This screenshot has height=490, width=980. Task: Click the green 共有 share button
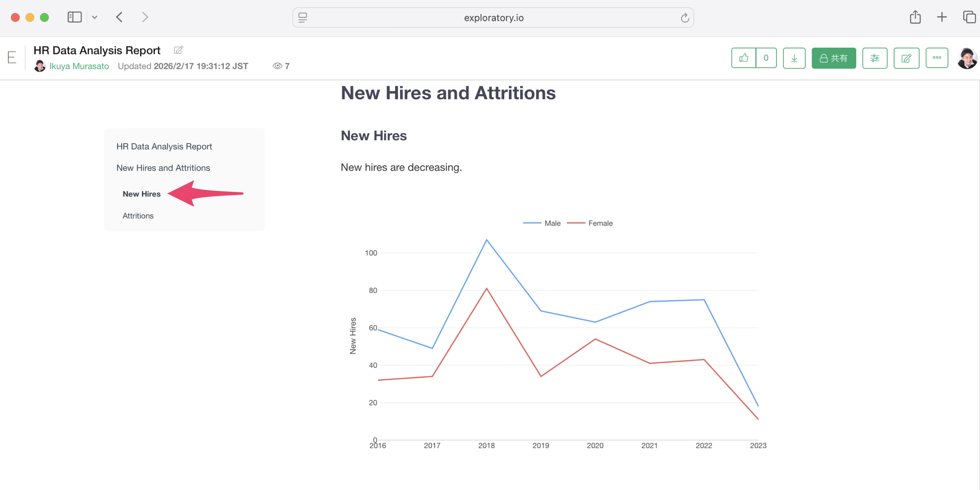834,58
